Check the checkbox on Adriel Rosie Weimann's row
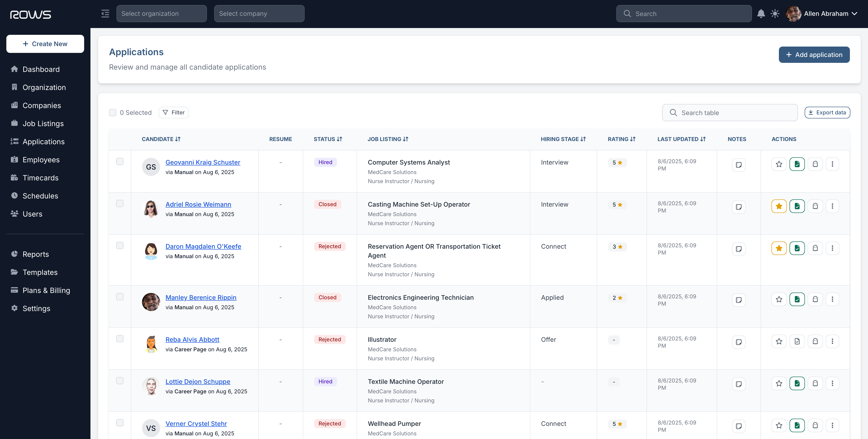This screenshot has height=439, width=868. [x=120, y=203]
